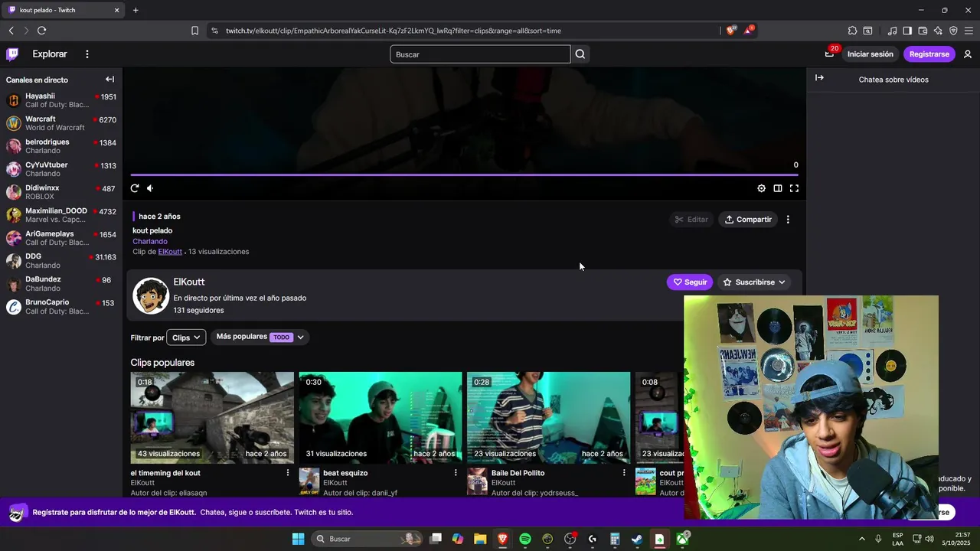Image resolution: width=980 pixels, height=551 pixels.
Task: Type in the Twitch Buscar search field
Action: point(480,54)
